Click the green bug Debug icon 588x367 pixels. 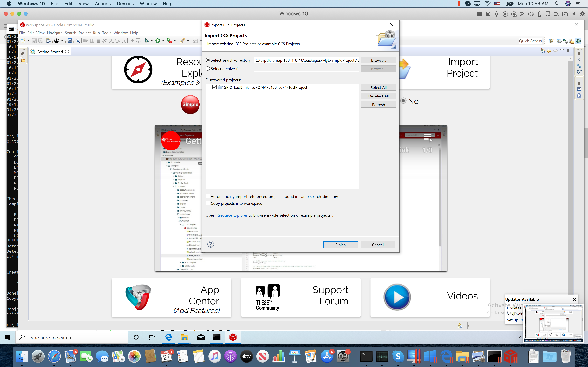(x=146, y=41)
